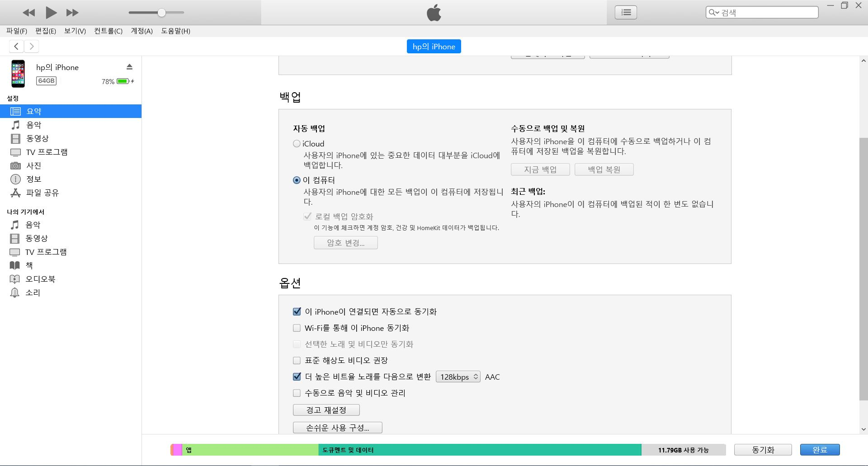Click the play button

point(51,13)
